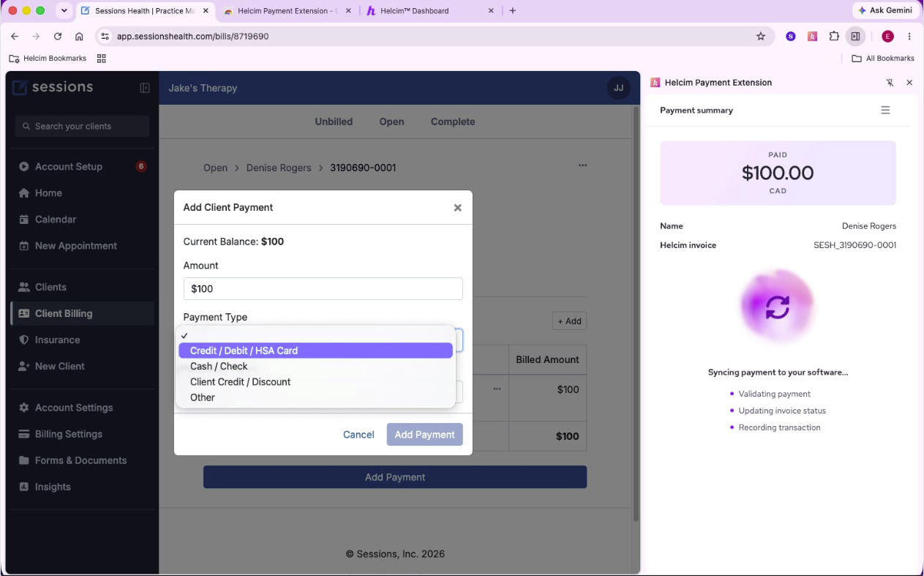Screen dimensions: 924x576
Task: Click Cancel in the payment dialog
Action: click(358, 435)
